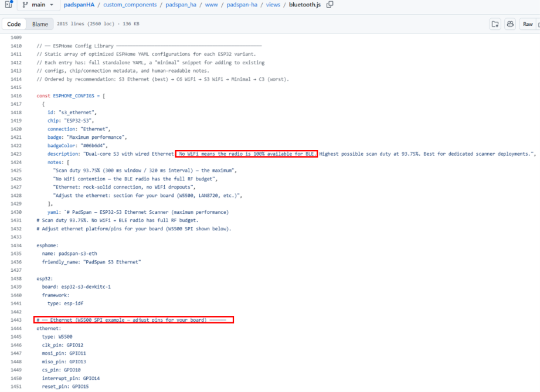Click the "interrupt_pin: GPIO14" line
The height and width of the screenshot is (392, 540).
pos(70,379)
